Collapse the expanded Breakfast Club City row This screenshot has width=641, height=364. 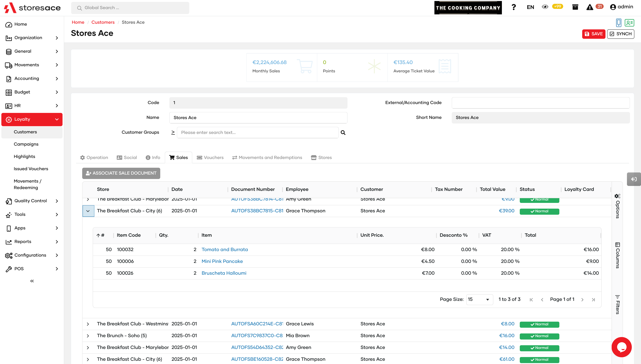[88, 211]
